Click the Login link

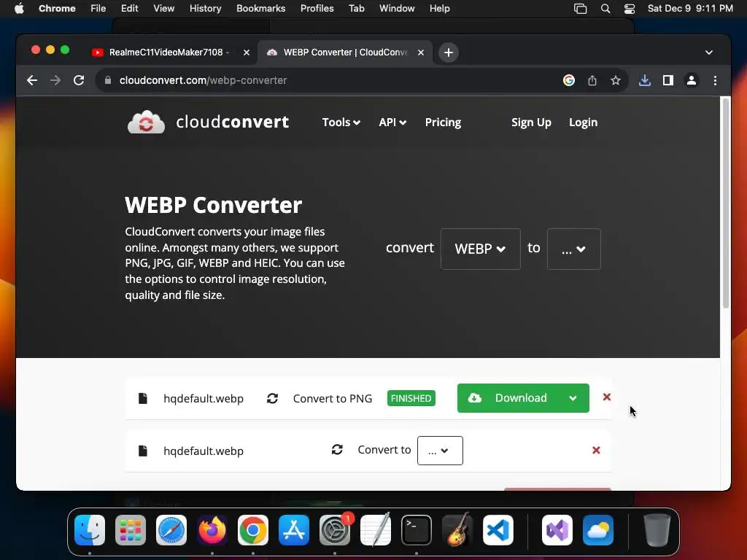pos(583,122)
